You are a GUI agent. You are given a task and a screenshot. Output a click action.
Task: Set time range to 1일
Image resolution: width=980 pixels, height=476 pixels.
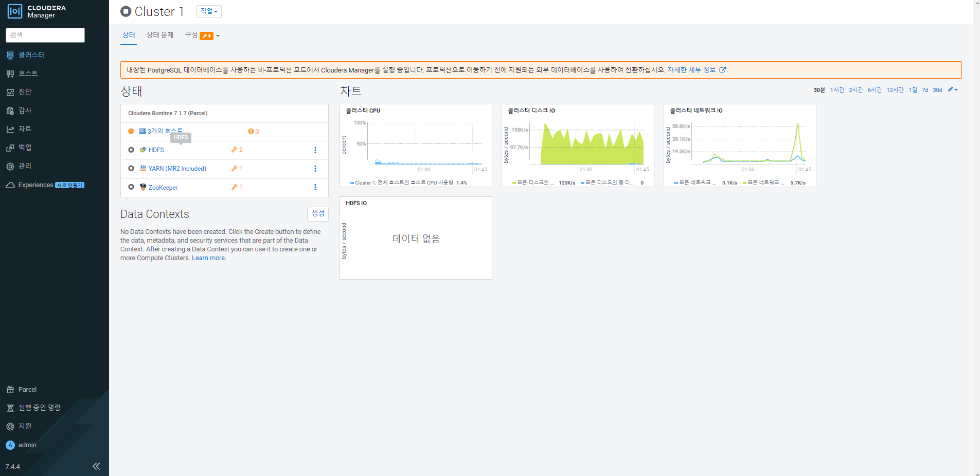pos(913,90)
